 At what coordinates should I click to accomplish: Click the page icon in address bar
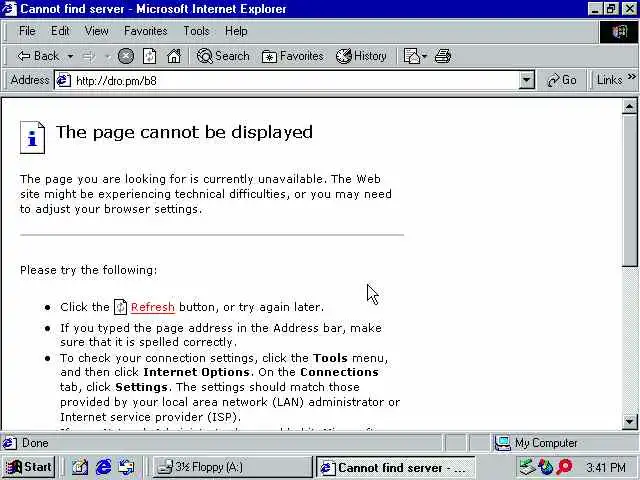tap(63, 80)
